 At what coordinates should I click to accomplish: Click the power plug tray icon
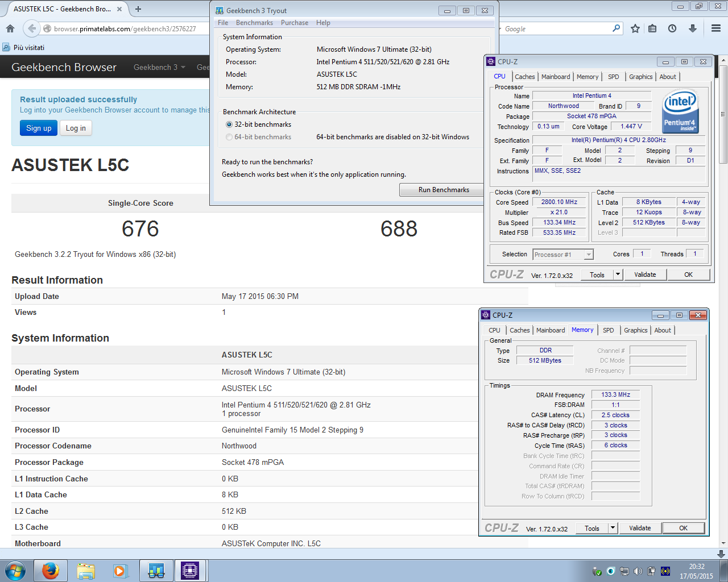click(x=652, y=571)
